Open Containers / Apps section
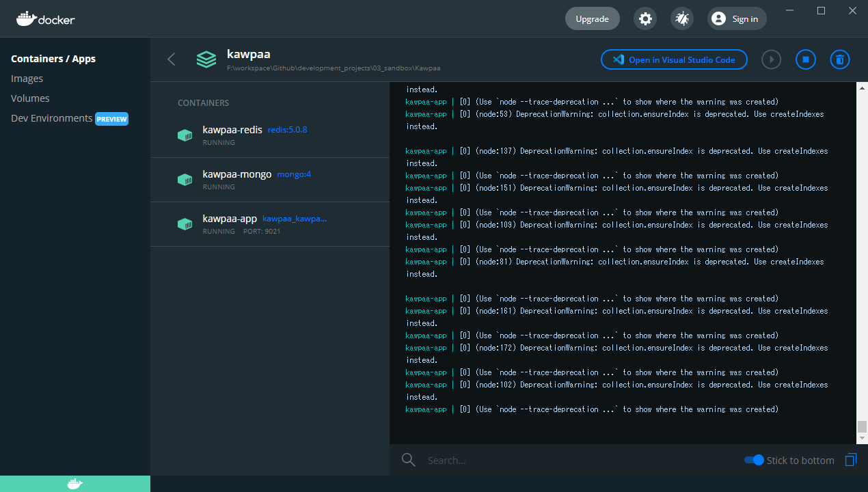This screenshot has height=492, width=868. point(53,59)
